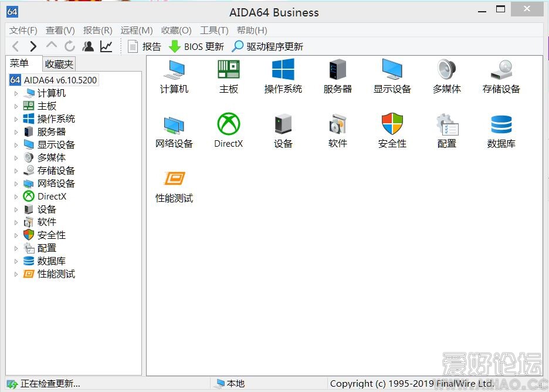Viewport: 549px width, 392px height.
Task: Open the 安全性 security shield icon
Action: [x=392, y=124]
